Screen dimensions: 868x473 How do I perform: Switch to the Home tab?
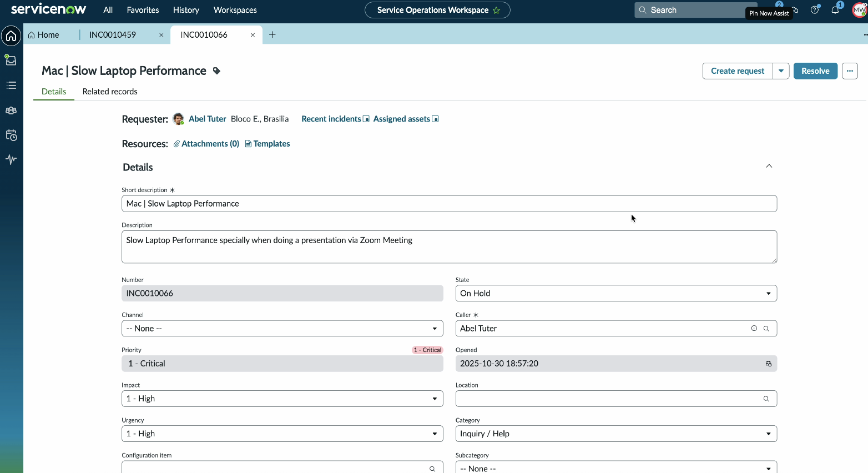coord(44,34)
